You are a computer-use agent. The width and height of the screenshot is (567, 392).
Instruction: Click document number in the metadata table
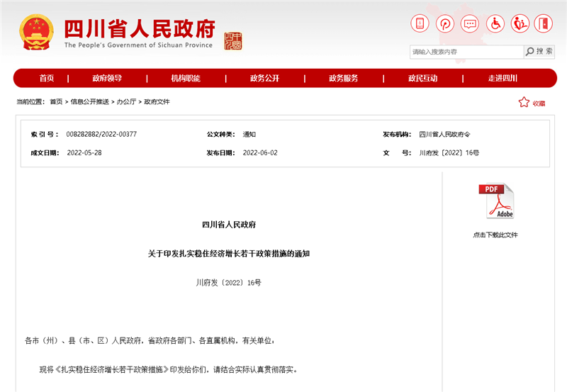[449, 153]
